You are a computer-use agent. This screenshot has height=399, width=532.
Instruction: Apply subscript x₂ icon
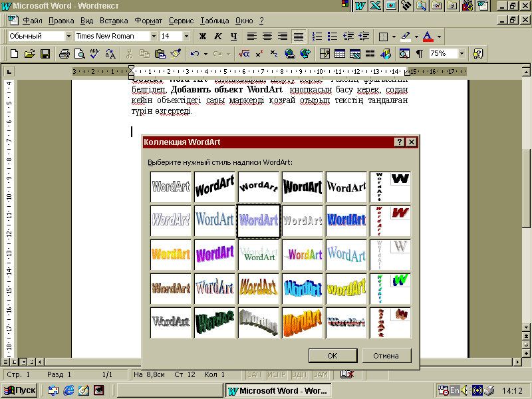(x=274, y=54)
